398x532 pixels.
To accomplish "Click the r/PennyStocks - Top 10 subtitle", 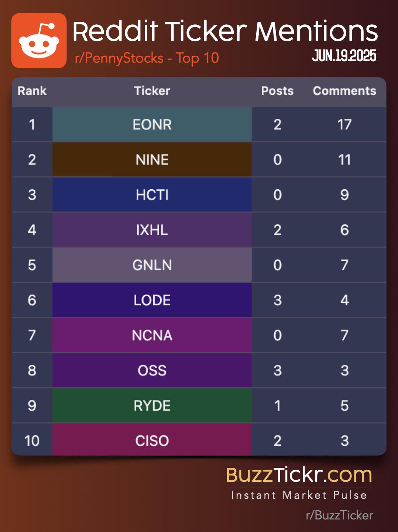I will click(147, 58).
